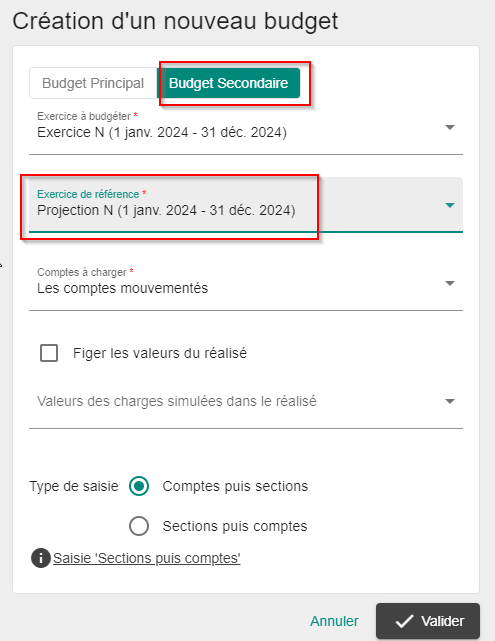
Task: Click the Annuler link
Action: coord(334,621)
